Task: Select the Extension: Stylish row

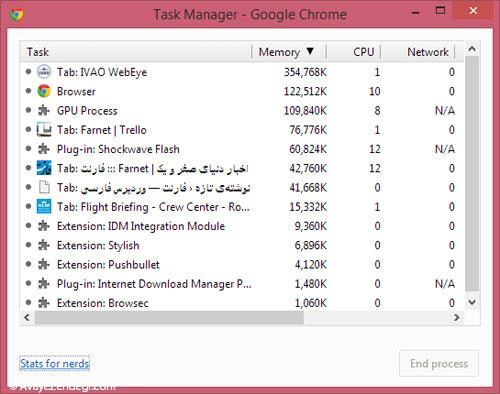Action: pyautogui.click(x=242, y=246)
